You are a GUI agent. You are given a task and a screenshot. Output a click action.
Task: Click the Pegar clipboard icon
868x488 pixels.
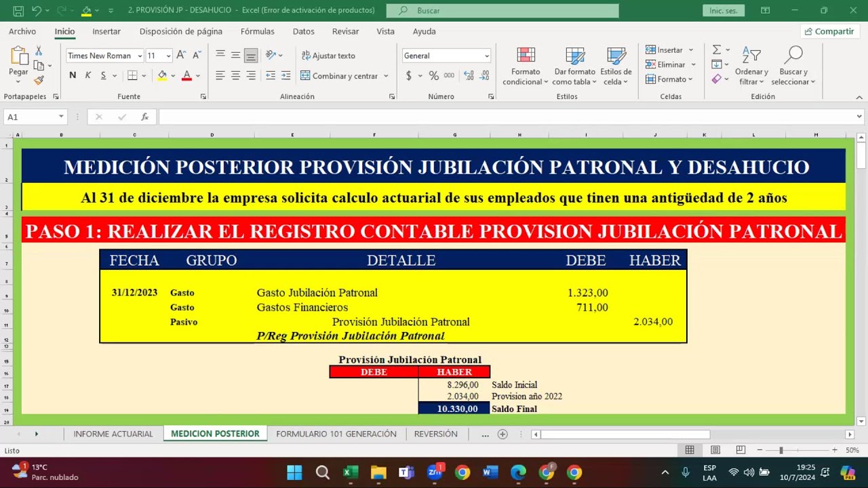click(18, 56)
